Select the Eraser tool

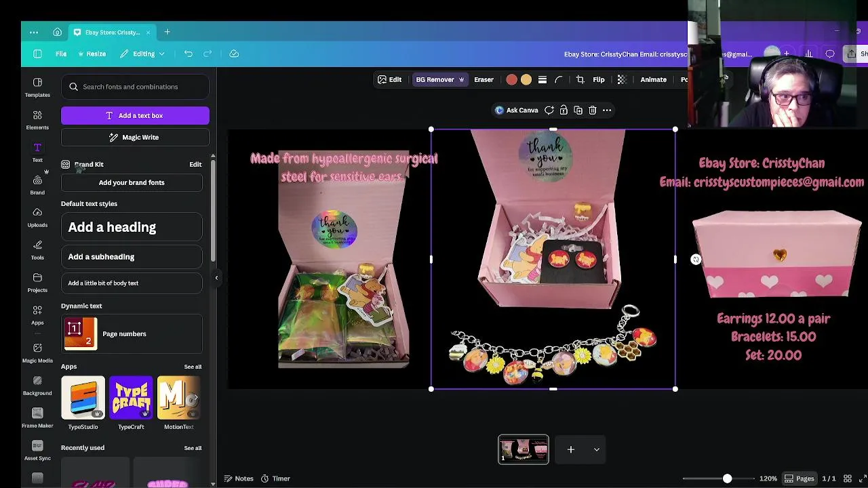pos(484,79)
